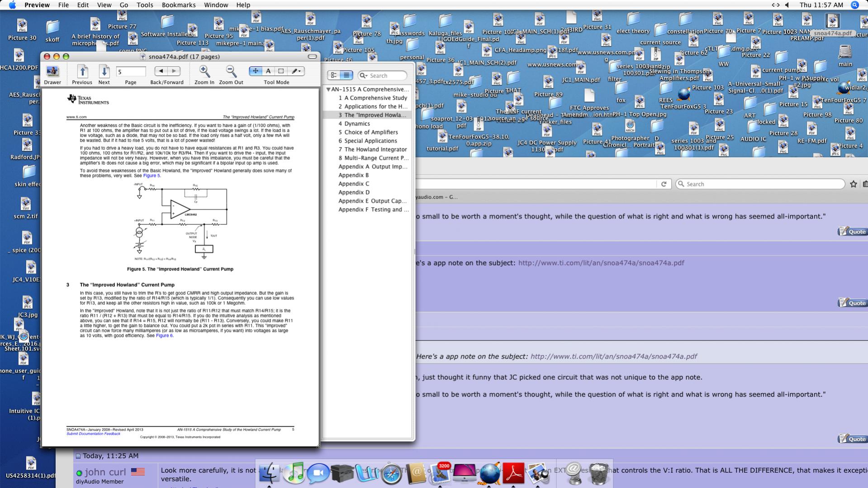The width and height of the screenshot is (868, 488).
Task: Open the Trash in the Dock
Action: tap(599, 473)
